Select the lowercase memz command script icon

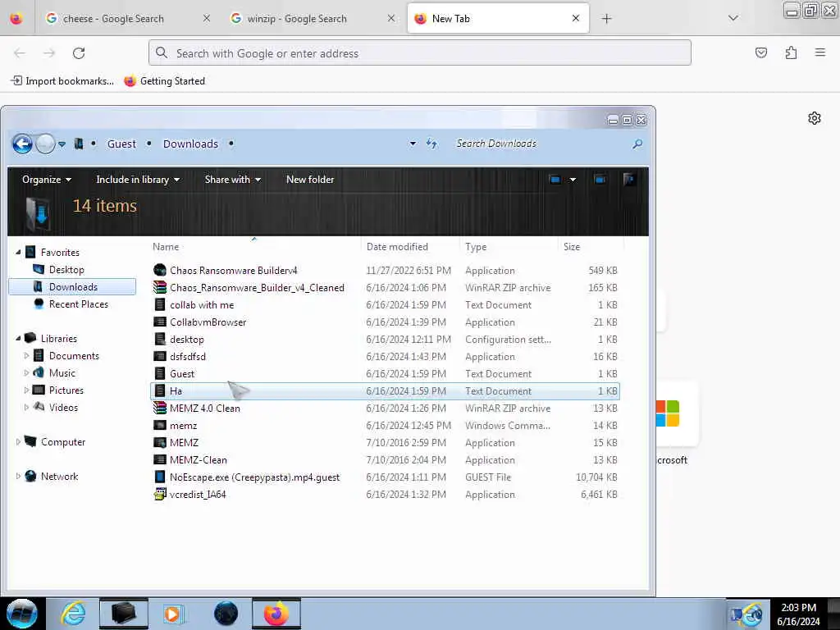[160, 426]
